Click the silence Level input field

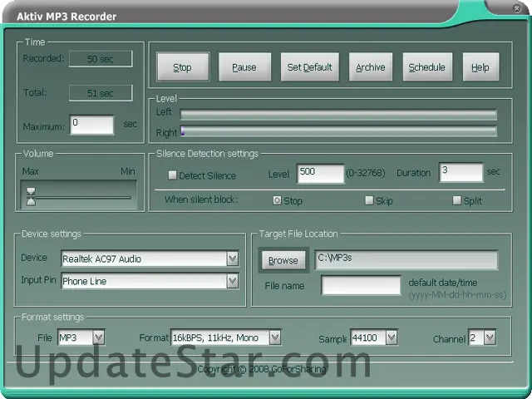click(320, 174)
